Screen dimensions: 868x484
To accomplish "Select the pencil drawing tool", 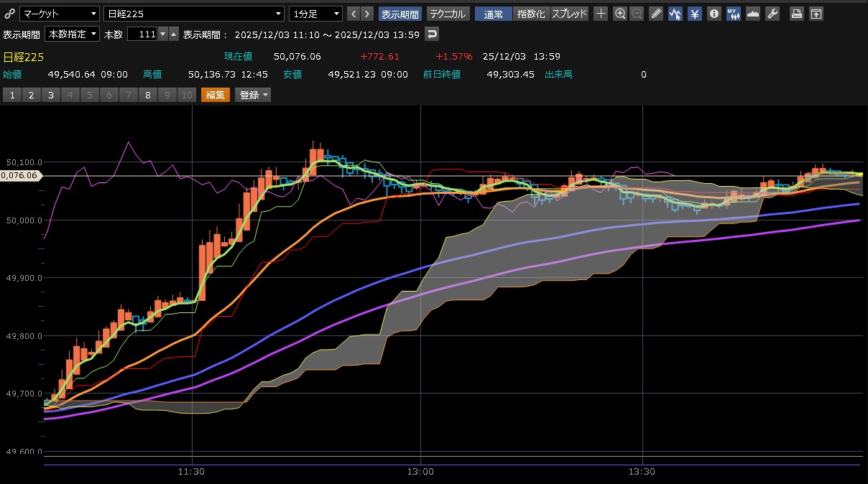I will tap(655, 14).
